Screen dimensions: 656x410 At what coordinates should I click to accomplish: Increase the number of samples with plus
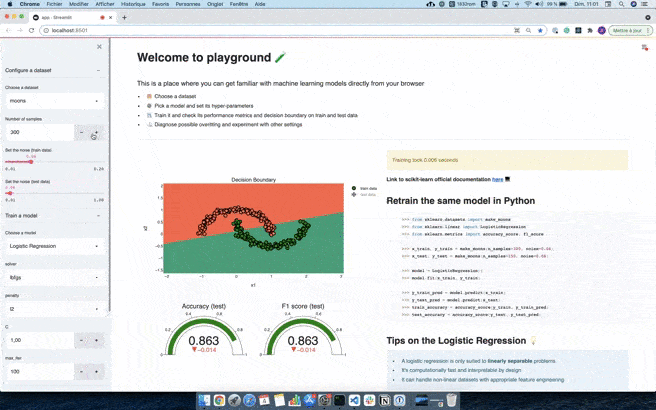[97, 132]
